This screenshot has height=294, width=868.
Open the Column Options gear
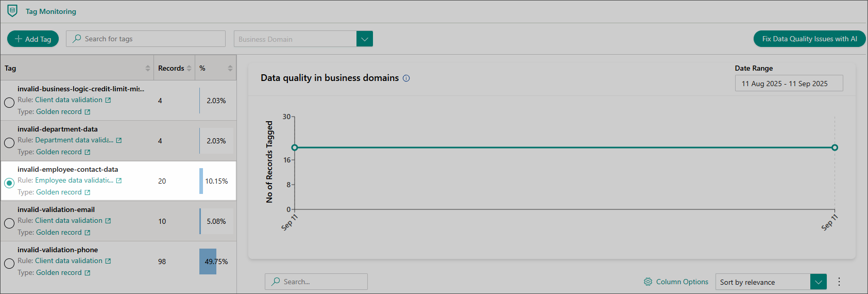pos(648,282)
